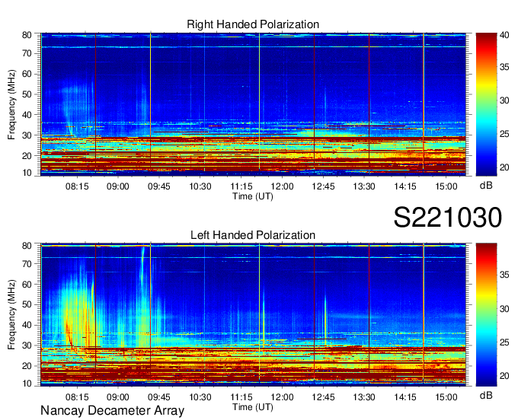The image size is (518, 420).
Task: Click 12:00 tick on upper time axis
Action: tap(282, 186)
